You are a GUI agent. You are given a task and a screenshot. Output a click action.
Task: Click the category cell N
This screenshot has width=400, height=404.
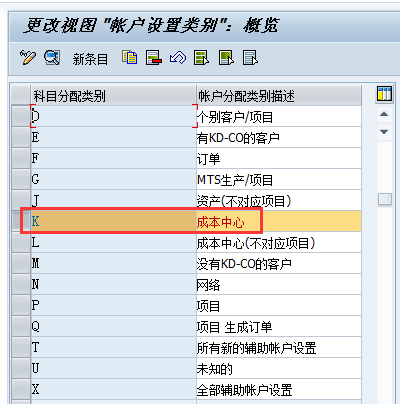point(113,284)
